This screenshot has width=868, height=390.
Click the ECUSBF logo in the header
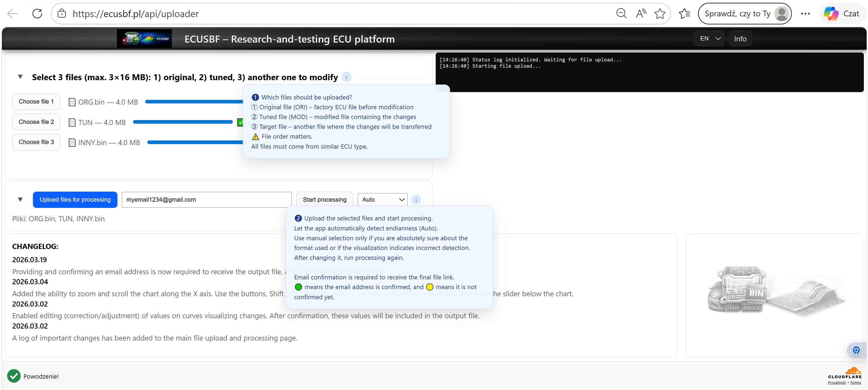(144, 38)
